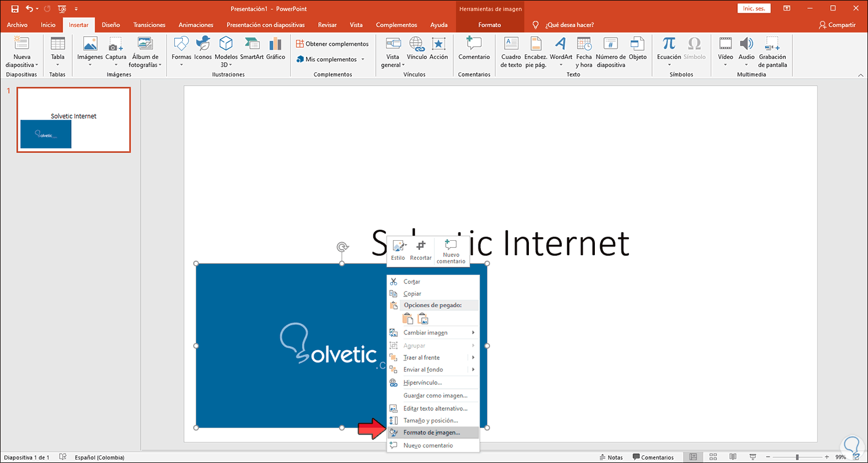Select Copiar in the context menu
Image resolution: width=868 pixels, height=463 pixels.
point(433,294)
